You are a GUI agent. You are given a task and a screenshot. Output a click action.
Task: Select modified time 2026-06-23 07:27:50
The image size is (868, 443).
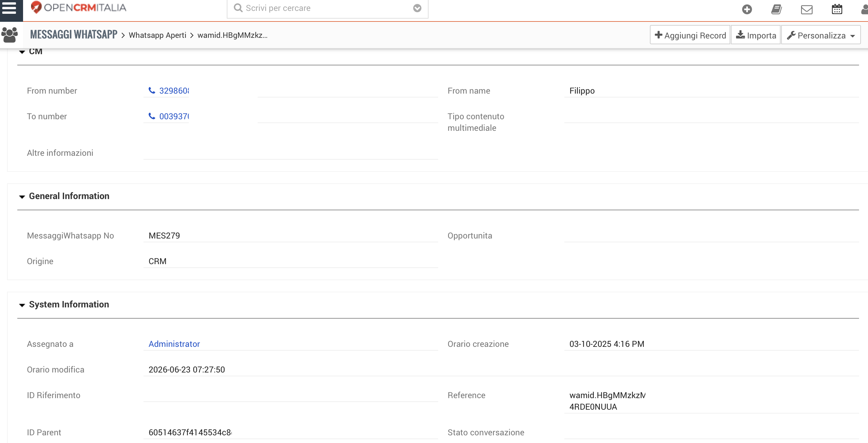point(187,369)
